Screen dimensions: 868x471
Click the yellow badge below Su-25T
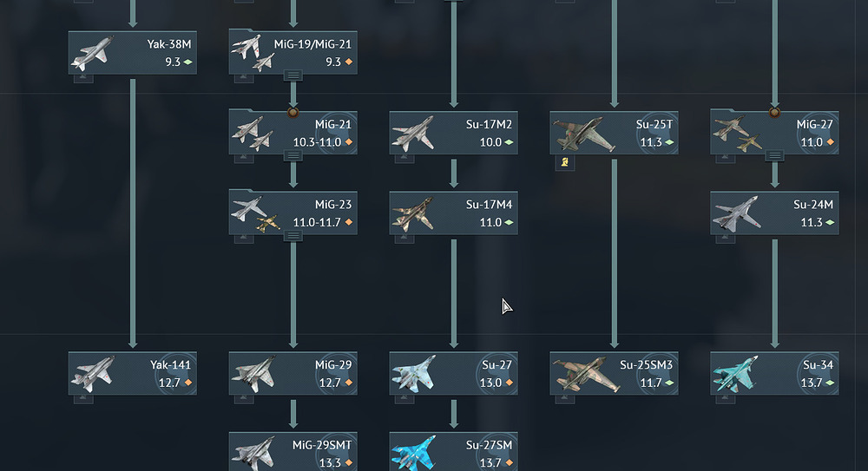(565, 162)
